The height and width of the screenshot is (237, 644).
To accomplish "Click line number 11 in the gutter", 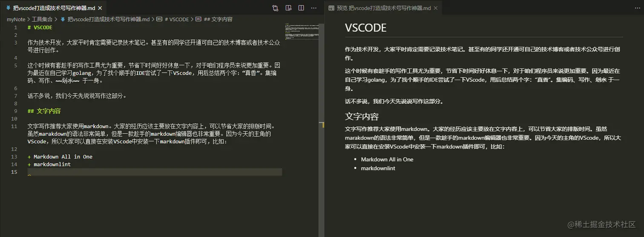I will pos(15,126).
